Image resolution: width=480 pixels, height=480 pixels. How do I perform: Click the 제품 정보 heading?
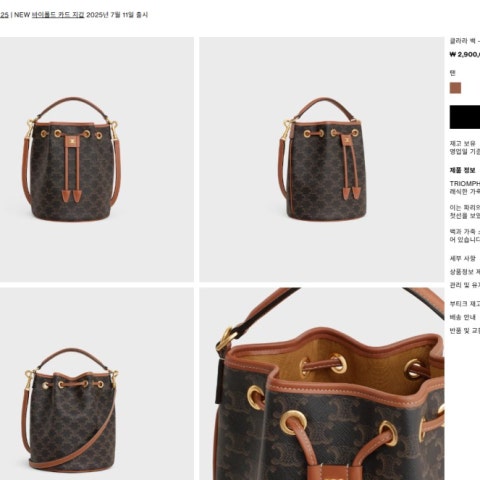click(x=463, y=170)
